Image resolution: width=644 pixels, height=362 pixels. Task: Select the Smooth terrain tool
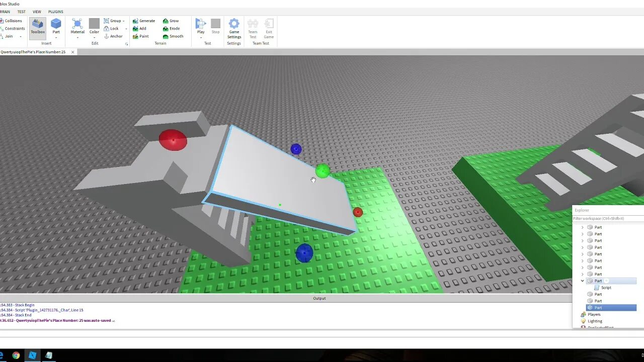point(173,36)
